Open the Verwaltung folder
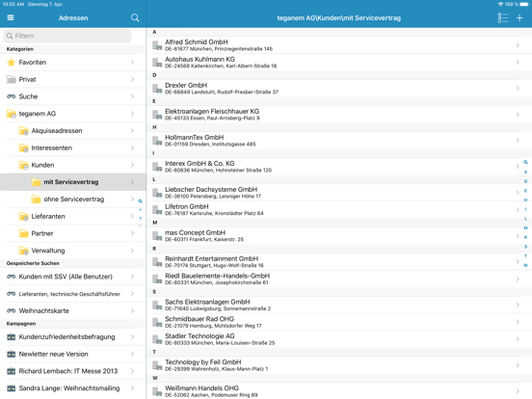Image resolution: width=532 pixels, height=399 pixels. click(73, 251)
